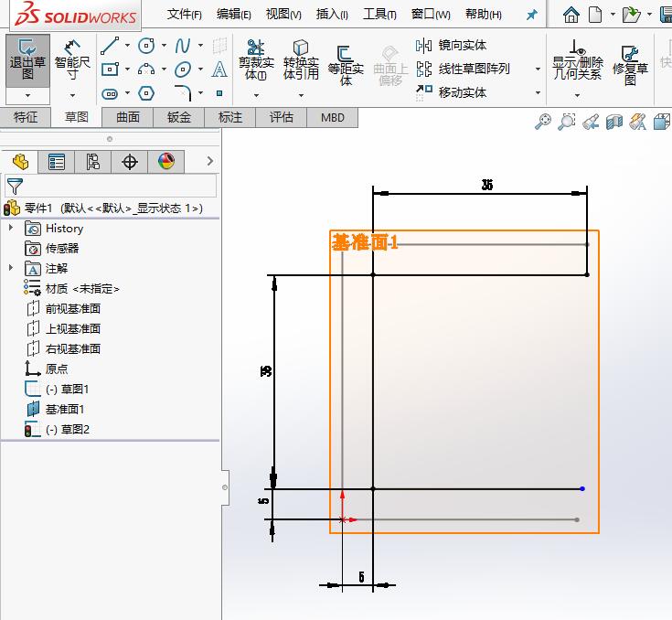Open the 帮助(H) menu

coord(484,15)
